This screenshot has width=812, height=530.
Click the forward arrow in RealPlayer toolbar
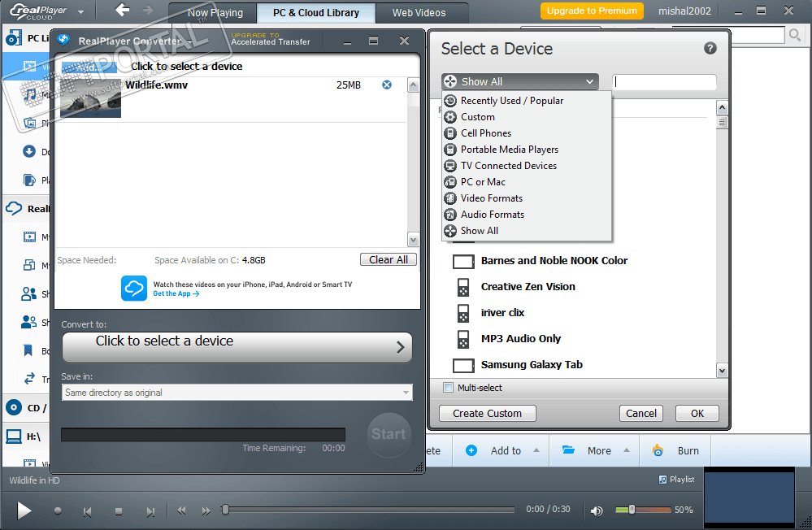pos(148,11)
